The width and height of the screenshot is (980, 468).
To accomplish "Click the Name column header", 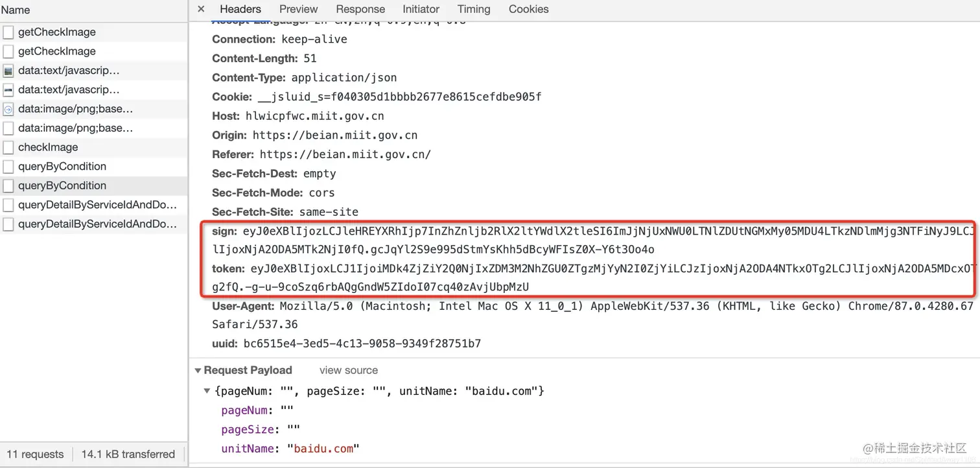I will [15, 10].
